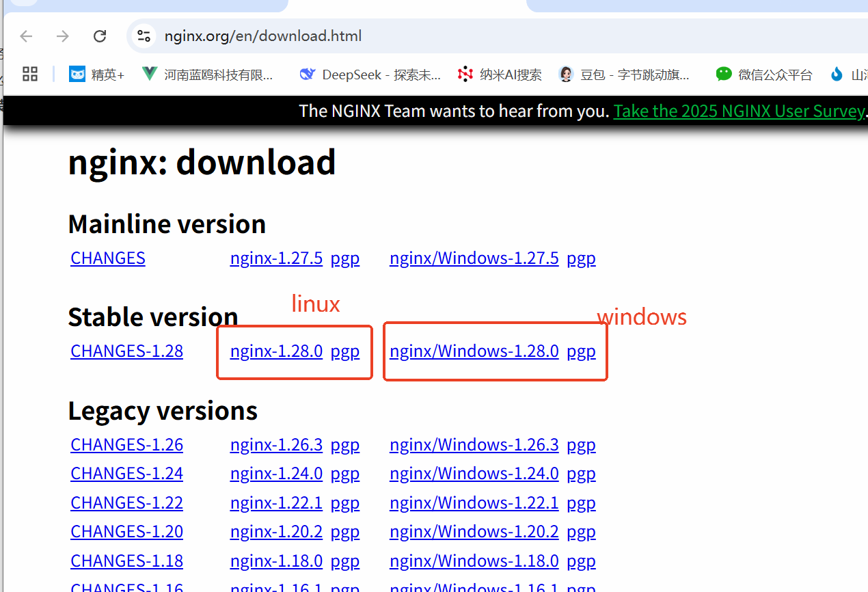Download nginx-1.26.3 source
The image size is (868, 592).
click(276, 445)
